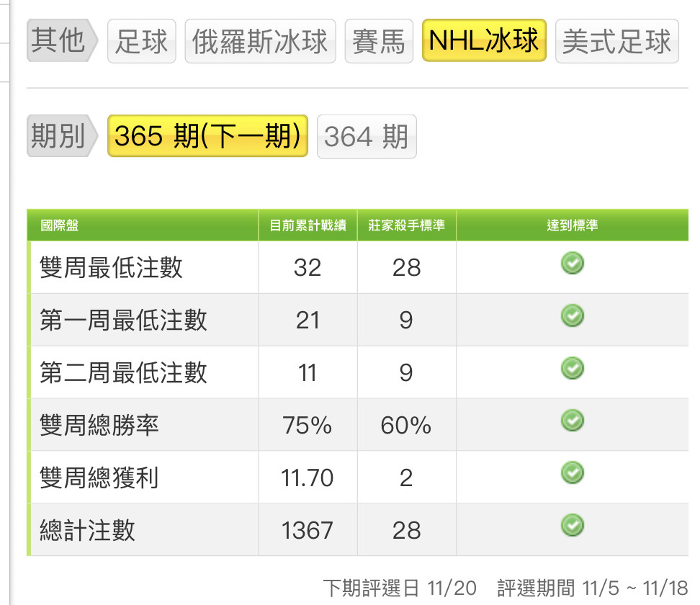Click standard value 28 in 總計注數 row
700x605 pixels.
click(x=406, y=530)
